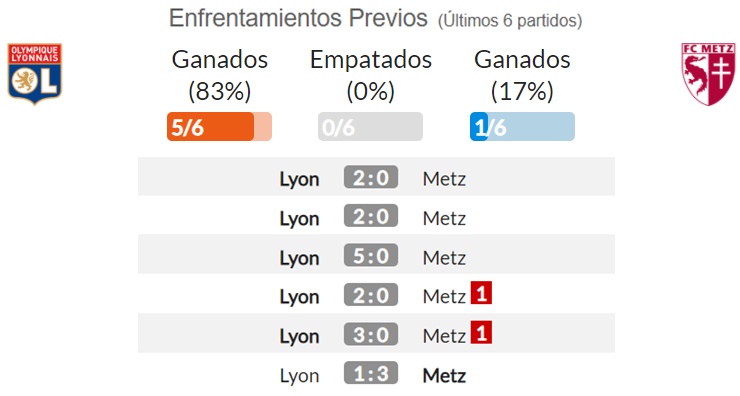The height and width of the screenshot is (396, 740).
Task: Open the 1:3 score badge
Action: [x=371, y=374]
